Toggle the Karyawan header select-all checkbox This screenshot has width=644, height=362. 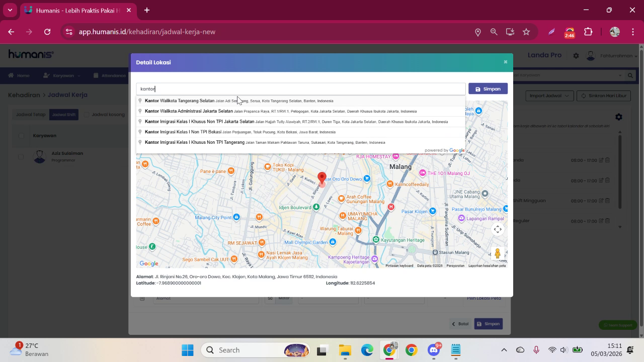pyautogui.click(x=21, y=136)
